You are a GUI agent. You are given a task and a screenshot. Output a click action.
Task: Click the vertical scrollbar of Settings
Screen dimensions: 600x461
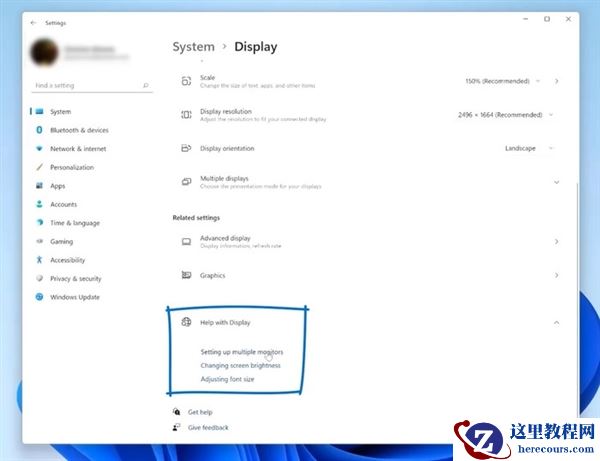click(577, 298)
